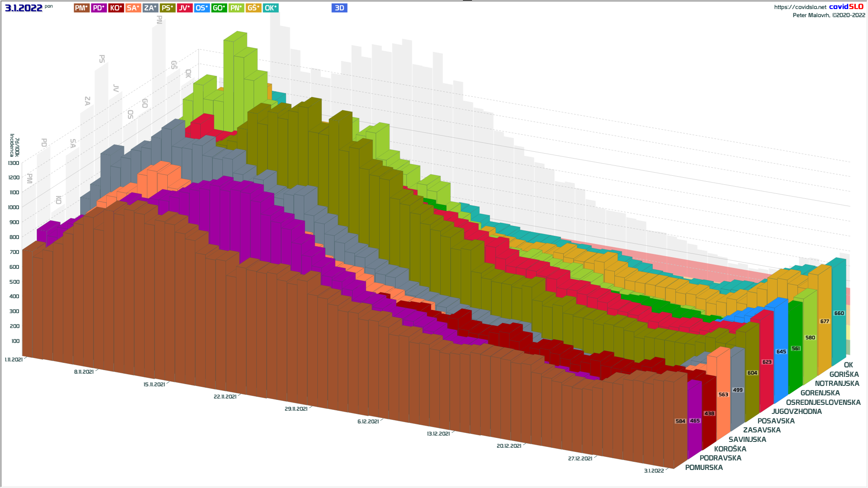
Task: Click the orange SA* Savinjska button
Action: click(x=133, y=8)
